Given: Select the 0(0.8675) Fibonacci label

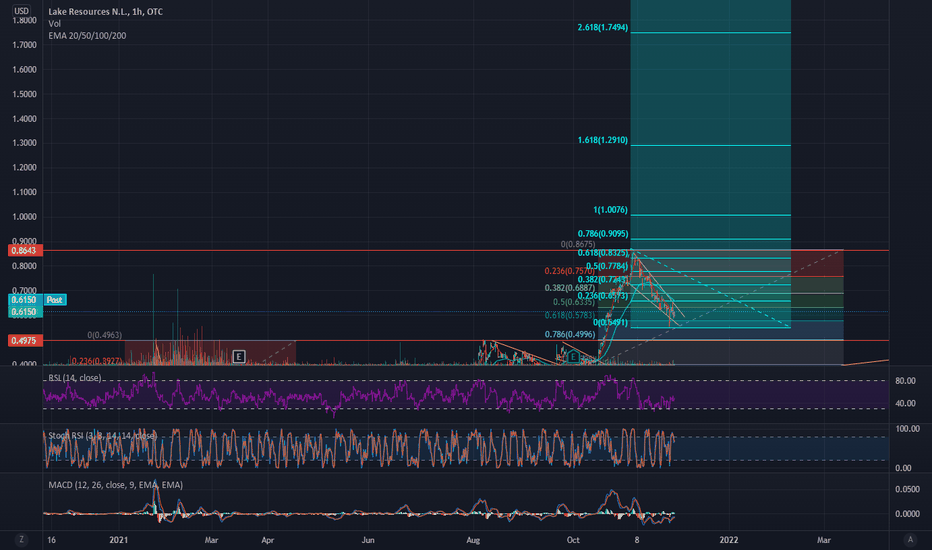Looking at the screenshot, I should point(578,244).
